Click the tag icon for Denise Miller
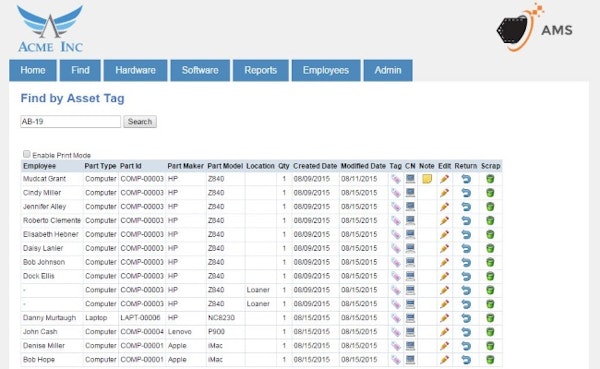 pos(396,346)
